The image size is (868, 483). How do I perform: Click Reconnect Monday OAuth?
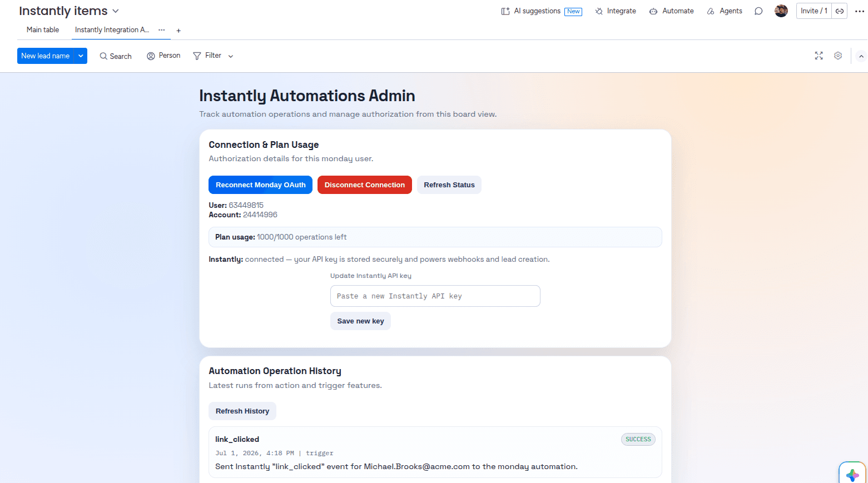(x=260, y=185)
